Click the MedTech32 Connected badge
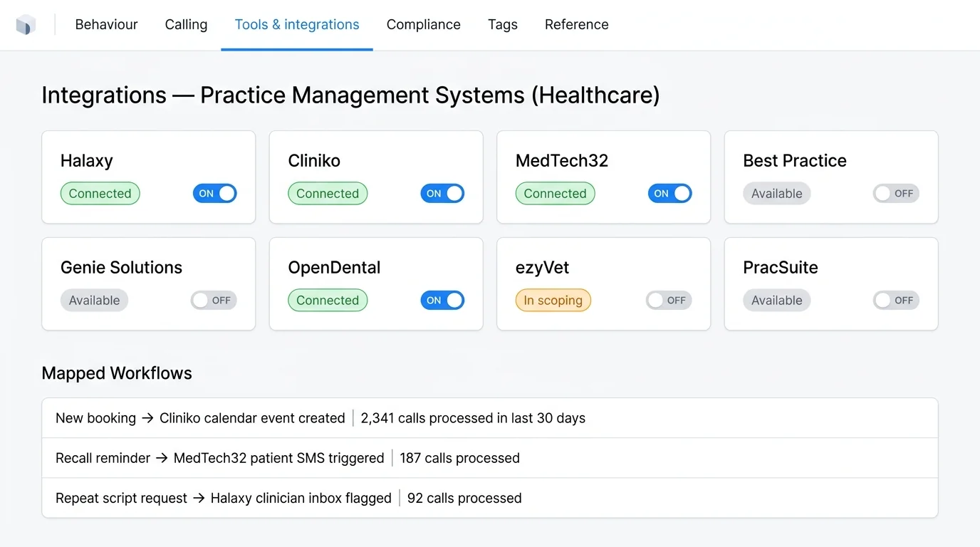Screen dimensions: 980x547 tap(555, 193)
